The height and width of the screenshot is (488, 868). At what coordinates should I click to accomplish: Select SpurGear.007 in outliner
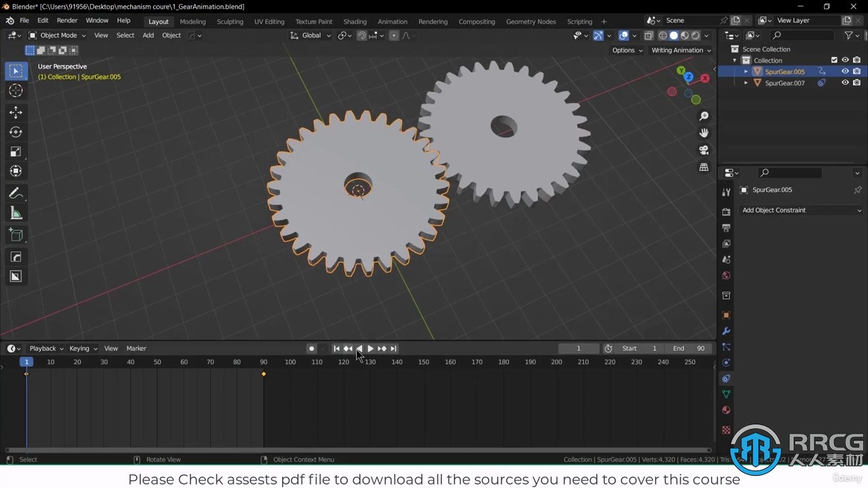coord(785,83)
